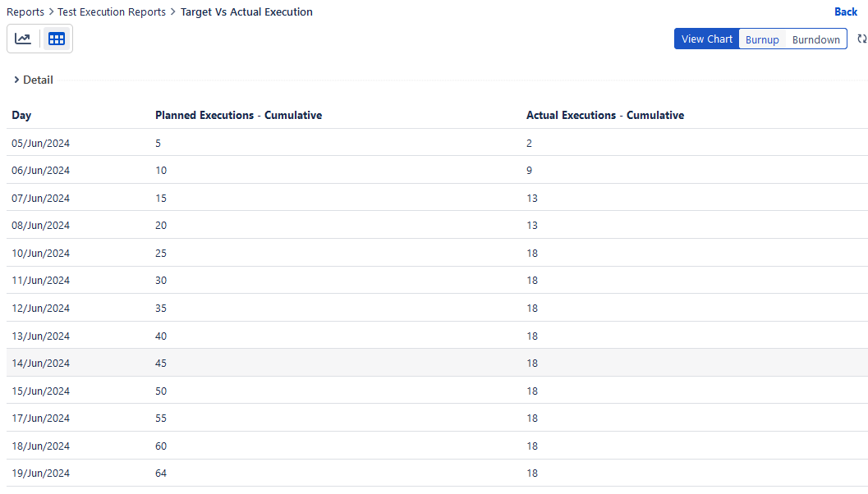This screenshot has width=868, height=494.
Task: Switch between Burnup and Burndown using Burnup option
Action: point(762,39)
